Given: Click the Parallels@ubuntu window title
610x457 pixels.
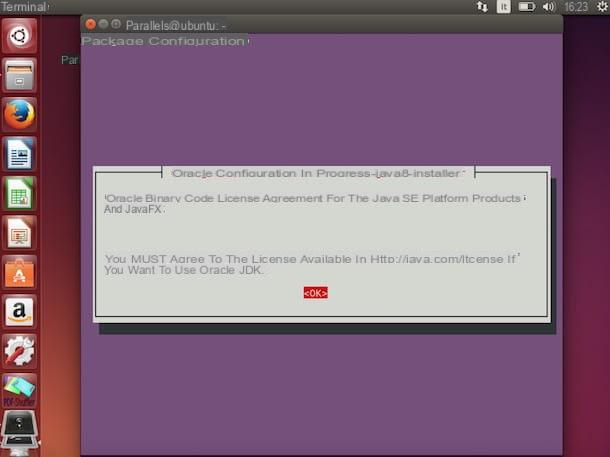Looking at the screenshot, I should pyautogui.click(x=175, y=26).
